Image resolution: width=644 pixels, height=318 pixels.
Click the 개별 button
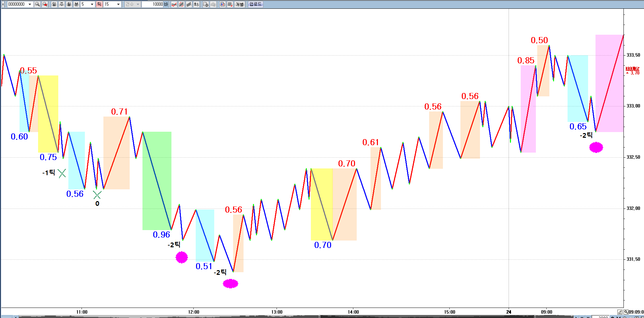point(239,4)
